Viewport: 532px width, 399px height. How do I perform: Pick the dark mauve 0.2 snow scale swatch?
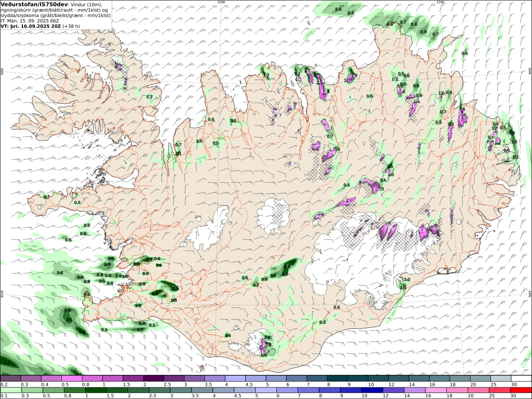10,379
